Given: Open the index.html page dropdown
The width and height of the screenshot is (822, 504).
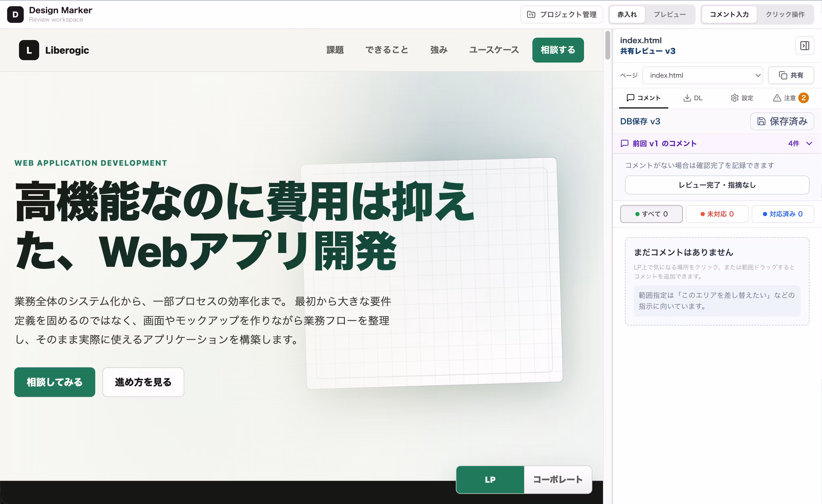Looking at the screenshot, I should [x=703, y=75].
